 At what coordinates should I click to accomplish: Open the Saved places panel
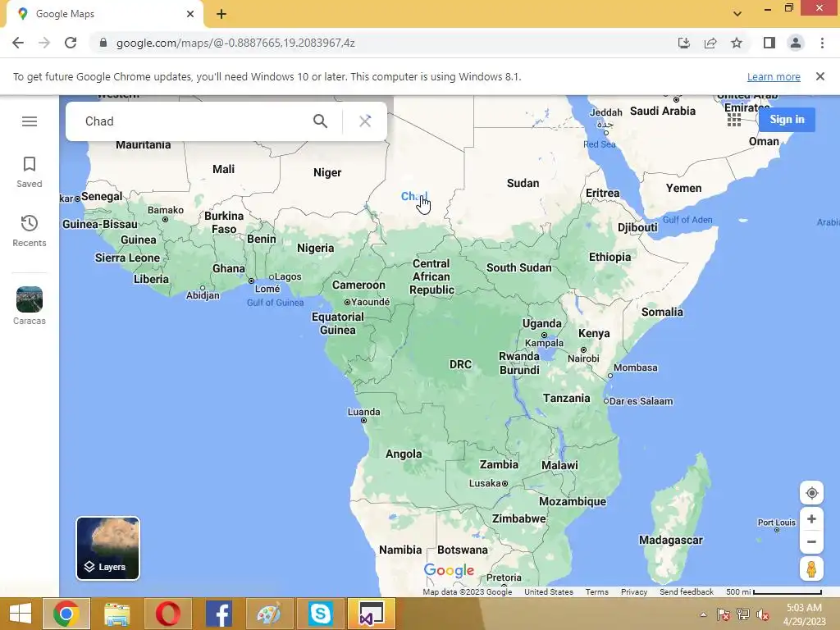coord(30,172)
